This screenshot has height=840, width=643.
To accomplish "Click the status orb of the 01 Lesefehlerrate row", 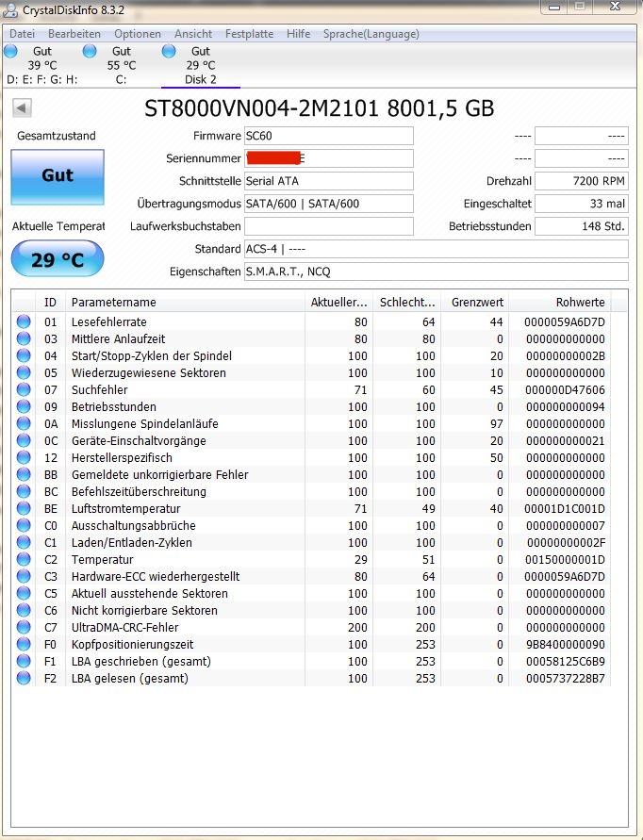I will click(24, 321).
